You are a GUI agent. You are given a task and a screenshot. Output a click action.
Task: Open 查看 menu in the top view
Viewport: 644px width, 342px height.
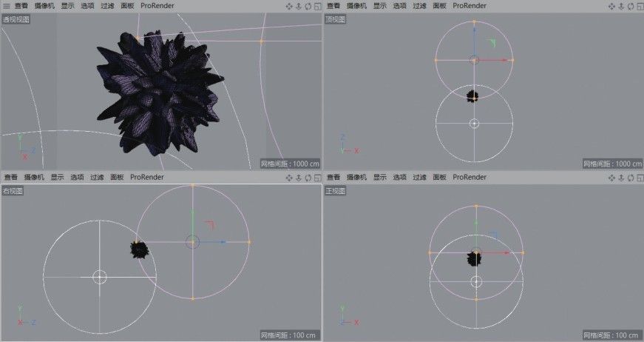333,6
